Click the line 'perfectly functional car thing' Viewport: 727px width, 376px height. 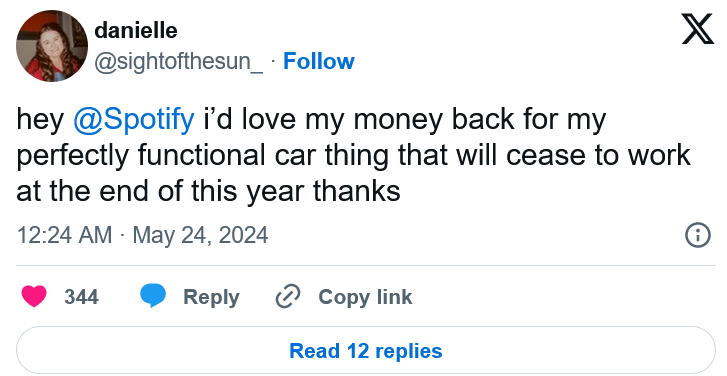[x=354, y=156]
